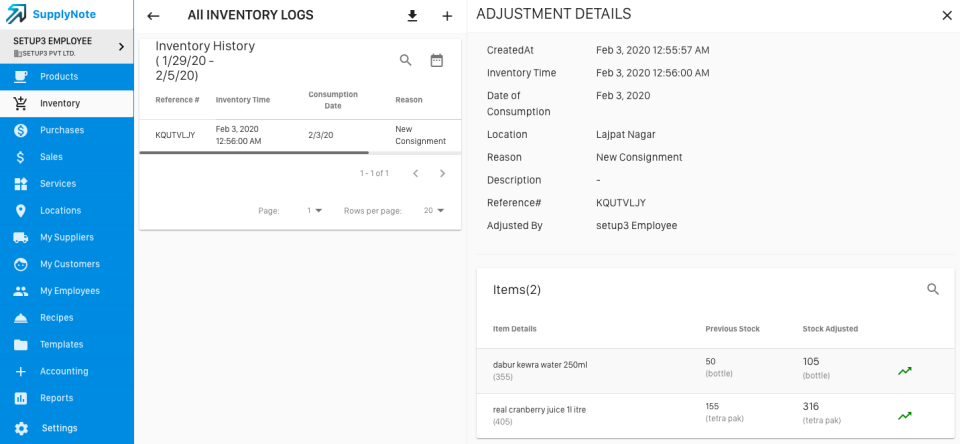Select real cranberry juice 1l itre item
Viewport: 960px width, 444px height.
[x=539, y=410]
